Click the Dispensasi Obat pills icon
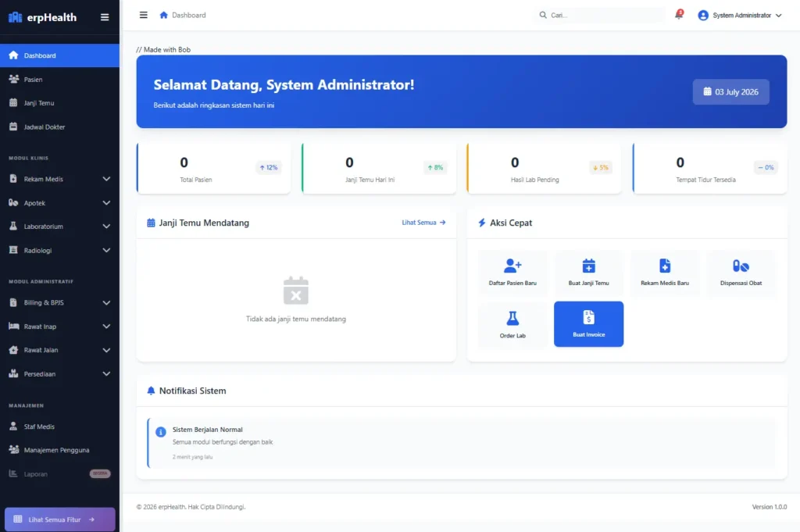The image size is (800, 532). pyautogui.click(x=741, y=266)
